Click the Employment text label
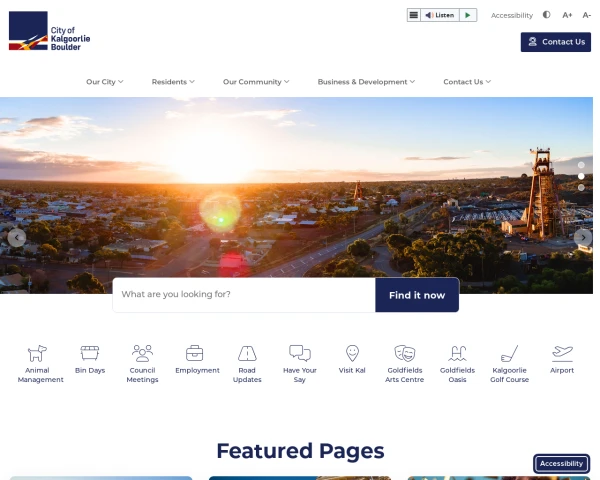600x480 pixels. pyautogui.click(x=197, y=371)
